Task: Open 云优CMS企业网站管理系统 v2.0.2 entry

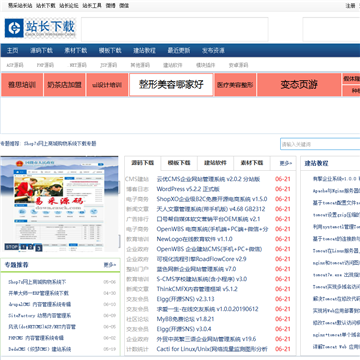Action: coord(208,179)
